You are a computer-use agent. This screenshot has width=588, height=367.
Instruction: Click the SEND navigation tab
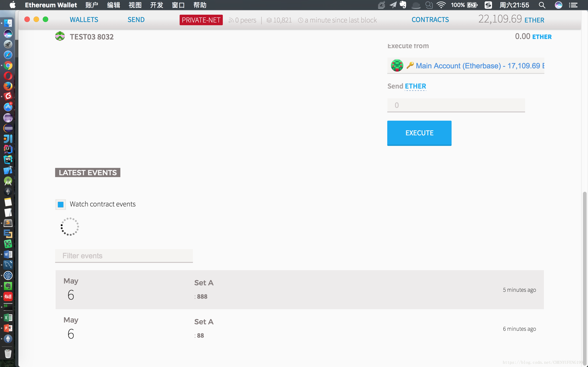pyautogui.click(x=136, y=19)
